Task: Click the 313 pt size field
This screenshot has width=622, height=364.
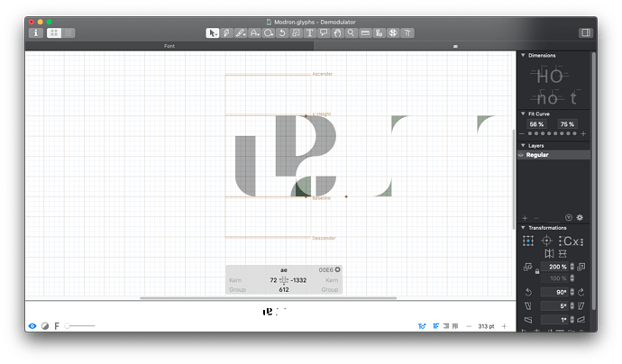Action: [x=487, y=326]
